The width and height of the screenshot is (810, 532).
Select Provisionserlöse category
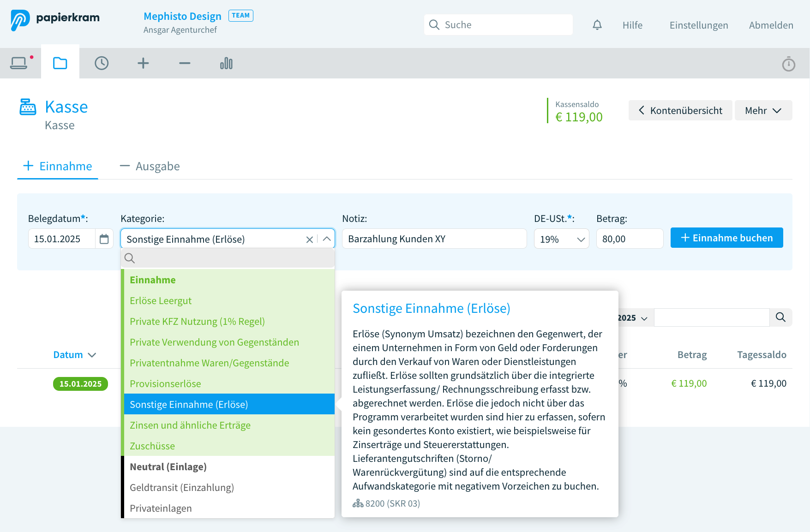(229, 384)
